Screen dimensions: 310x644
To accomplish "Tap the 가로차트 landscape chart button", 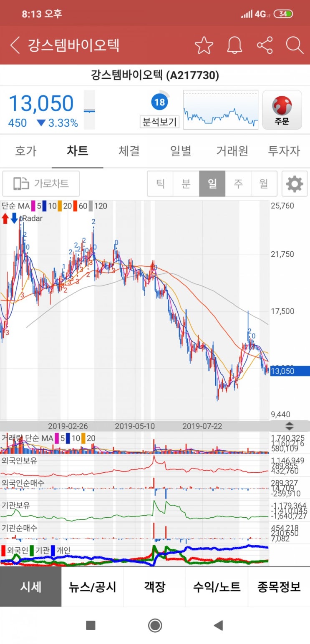I will tap(41, 183).
